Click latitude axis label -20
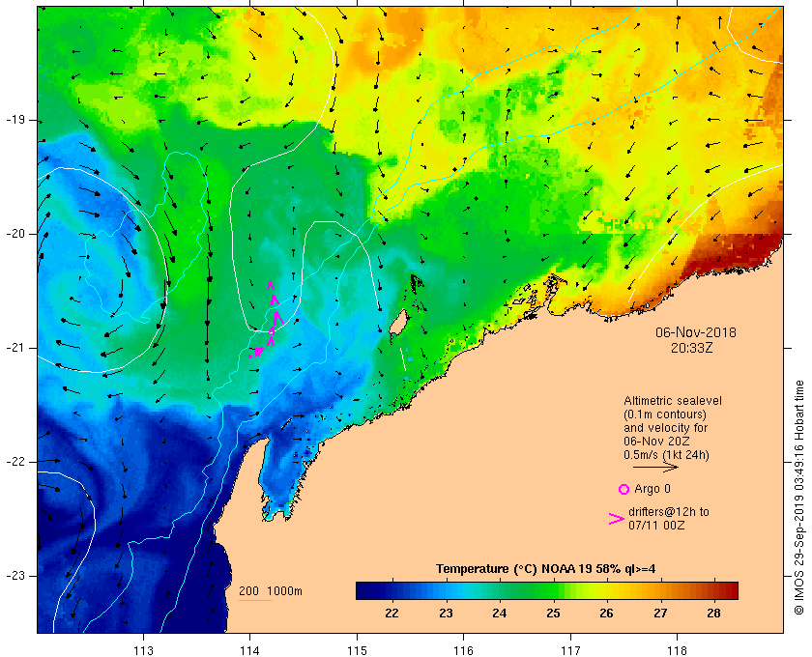 coord(15,234)
